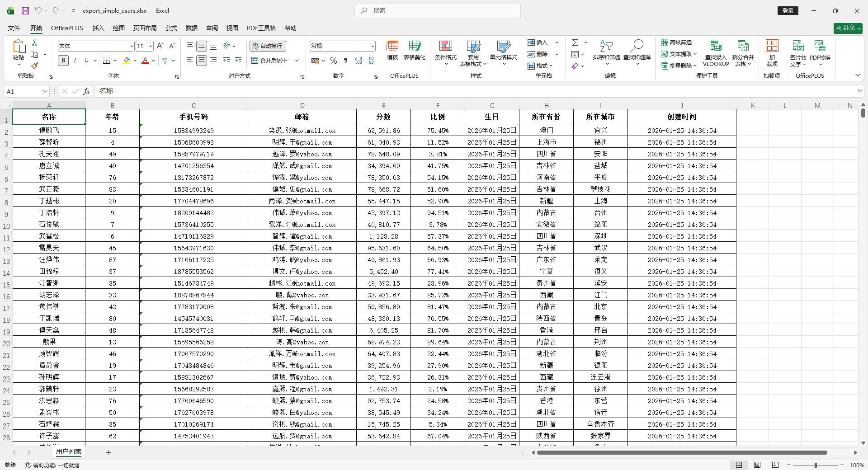Toggle the Wrap Text button
Image resolution: width=868 pixels, height=470 pixels.
point(268,46)
